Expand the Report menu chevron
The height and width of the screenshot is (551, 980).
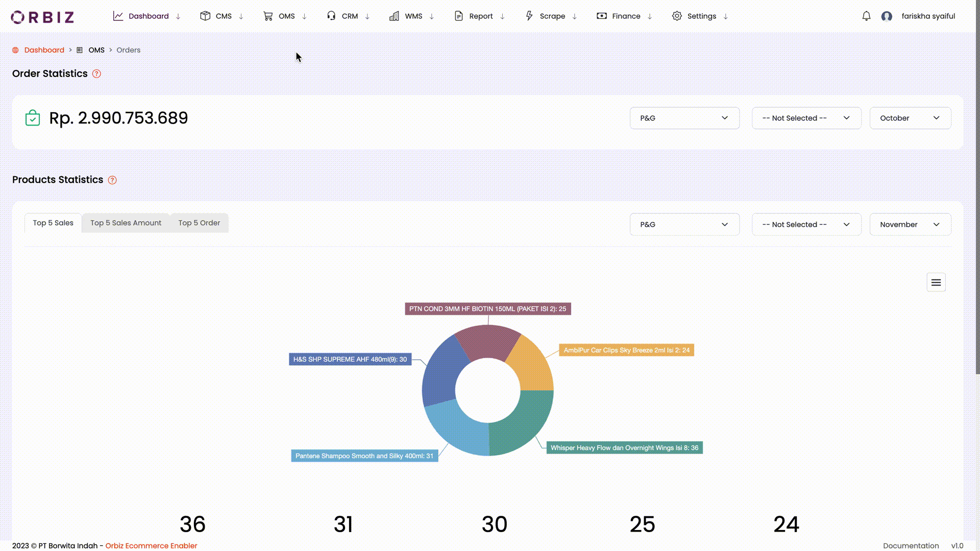(x=502, y=16)
